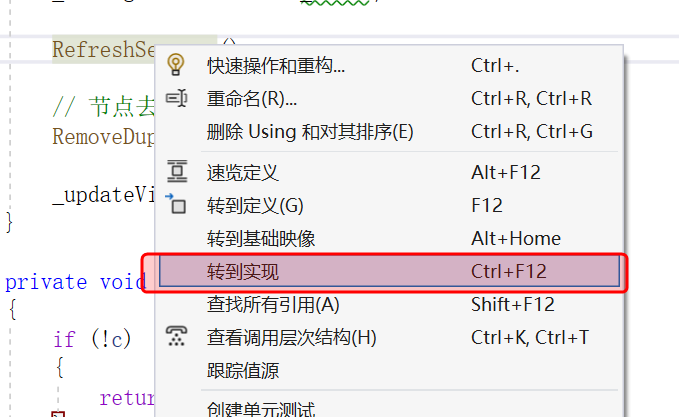Open 快速操作和重构 menu entry
Viewport: 679px width, 417px height.
click(389, 66)
